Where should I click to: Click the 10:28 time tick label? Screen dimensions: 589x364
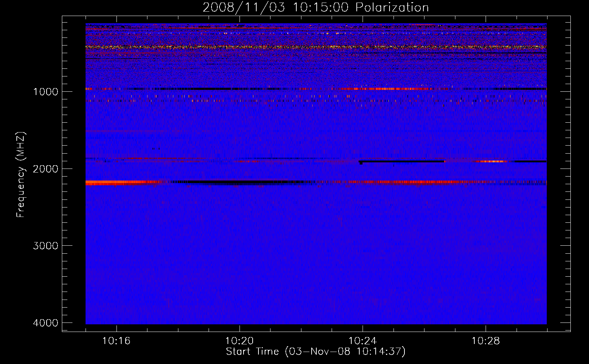coord(486,341)
